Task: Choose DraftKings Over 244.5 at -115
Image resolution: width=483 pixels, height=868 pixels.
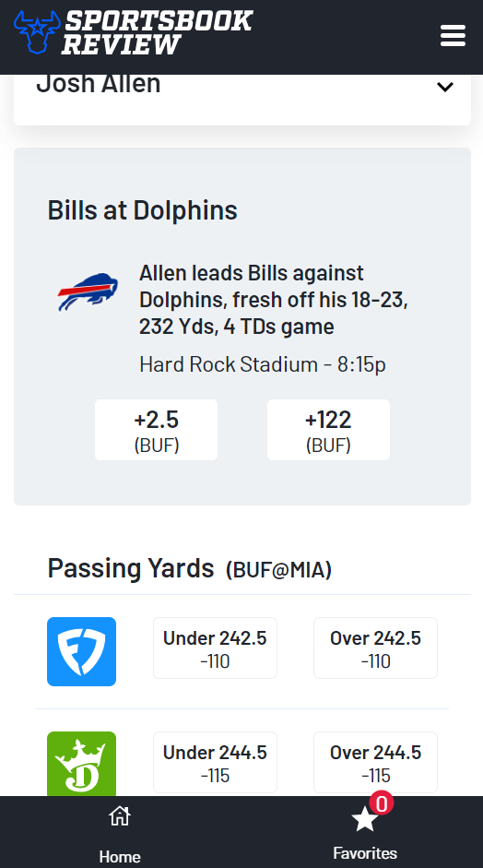Action: [x=376, y=763]
